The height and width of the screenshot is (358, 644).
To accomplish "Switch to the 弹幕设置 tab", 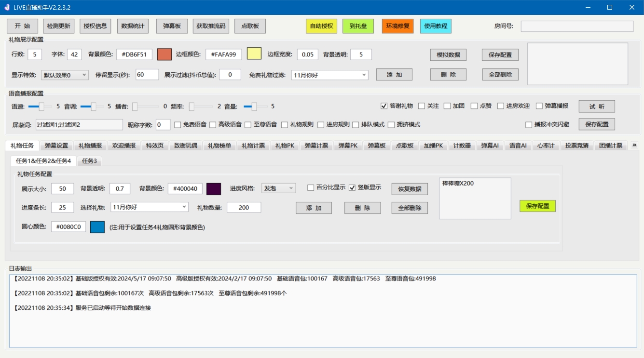I will tap(56, 146).
